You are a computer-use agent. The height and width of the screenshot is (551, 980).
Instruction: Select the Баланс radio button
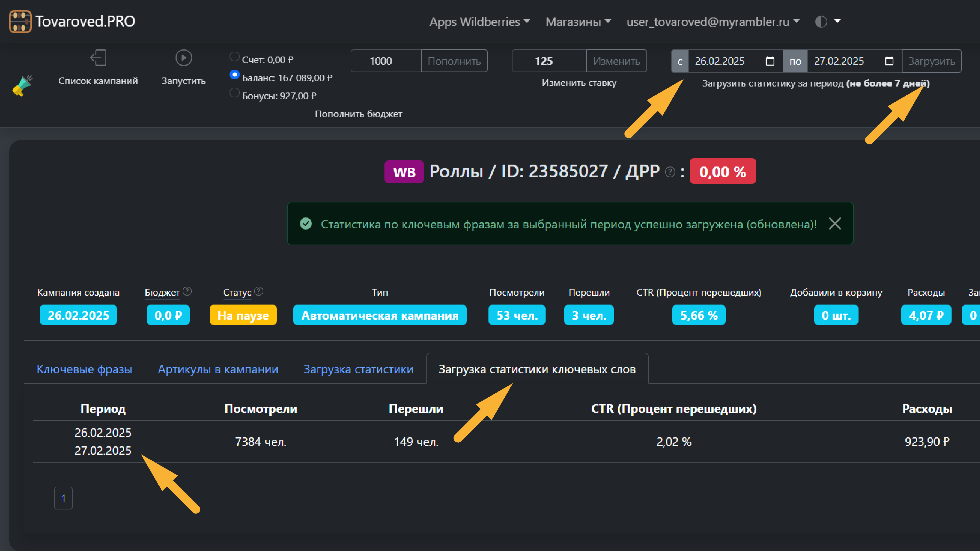234,75
